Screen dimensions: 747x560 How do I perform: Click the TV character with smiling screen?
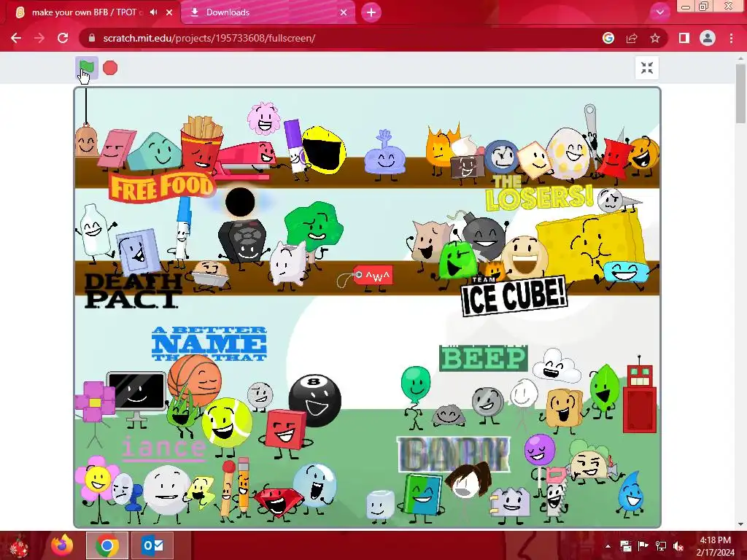pyautogui.click(x=136, y=392)
